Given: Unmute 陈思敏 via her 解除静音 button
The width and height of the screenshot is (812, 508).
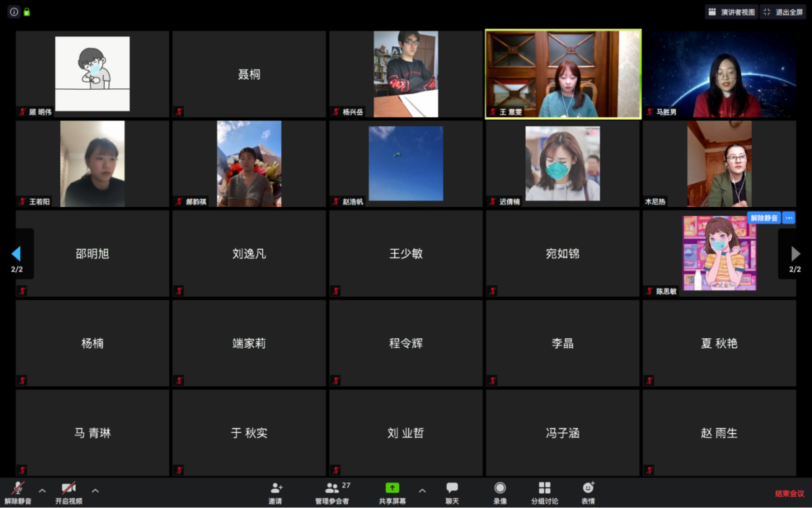Looking at the screenshot, I should pos(764,218).
